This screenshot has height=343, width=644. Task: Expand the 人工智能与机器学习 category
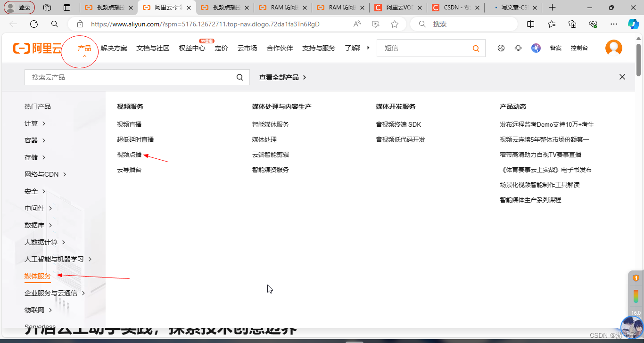point(58,259)
